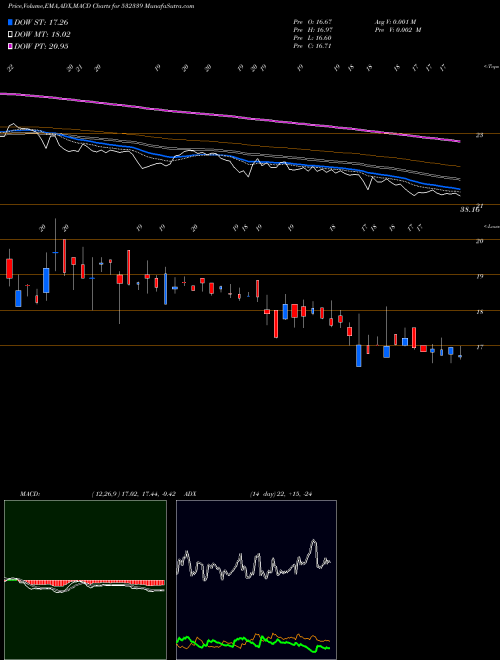500x660 pixels.
Task: Click the chart title mentioning MunafaSutra.com
Action: (x=101, y=6)
